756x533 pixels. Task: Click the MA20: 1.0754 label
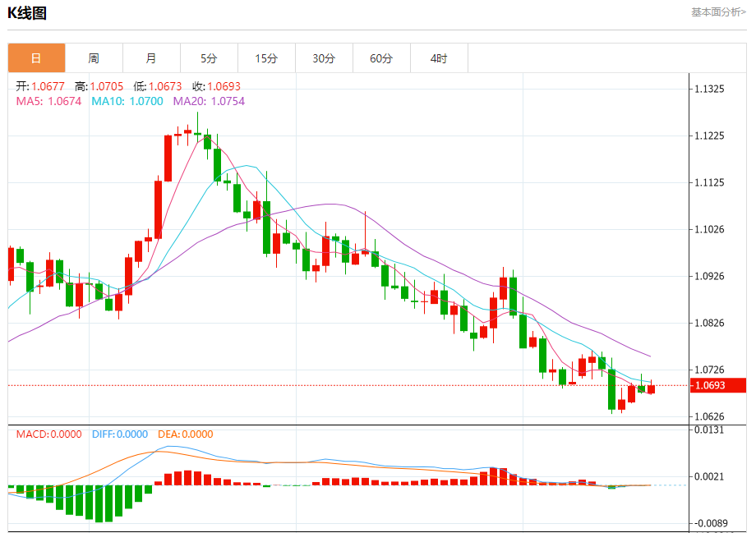(209, 101)
